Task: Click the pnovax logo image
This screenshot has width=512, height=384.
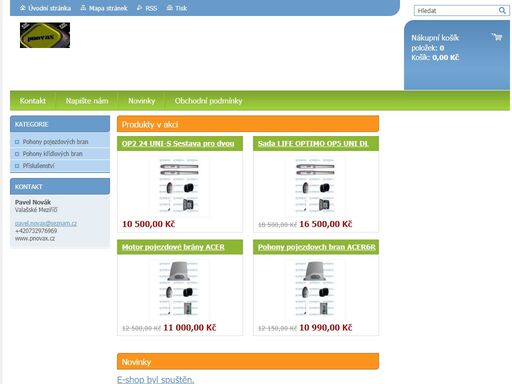Action: click(45, 35)
